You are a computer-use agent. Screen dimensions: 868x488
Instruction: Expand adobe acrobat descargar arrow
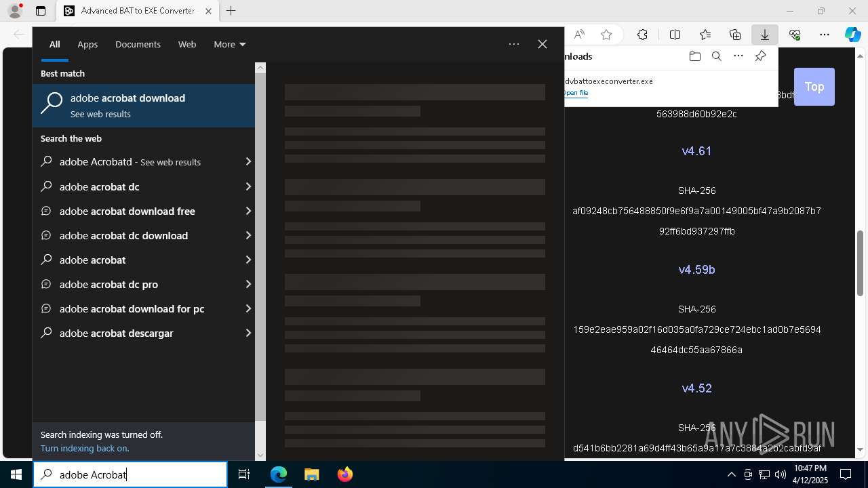pos(248,333)
